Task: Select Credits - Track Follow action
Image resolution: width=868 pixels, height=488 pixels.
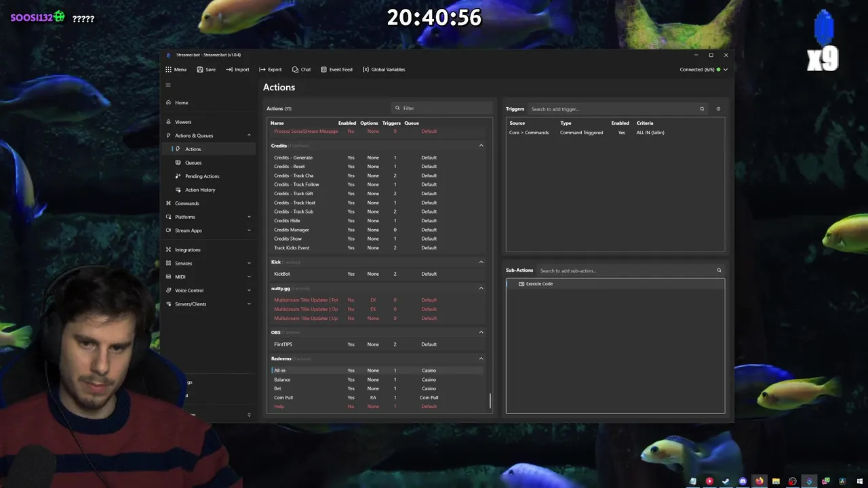Action: pos(377,184)
